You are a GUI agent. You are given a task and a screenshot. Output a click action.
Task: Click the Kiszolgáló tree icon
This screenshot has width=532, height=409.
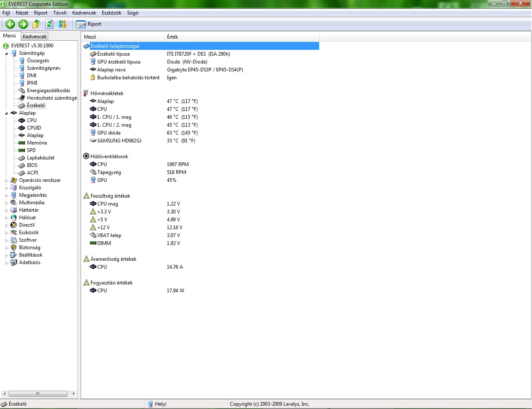click(x=14, y=188)
